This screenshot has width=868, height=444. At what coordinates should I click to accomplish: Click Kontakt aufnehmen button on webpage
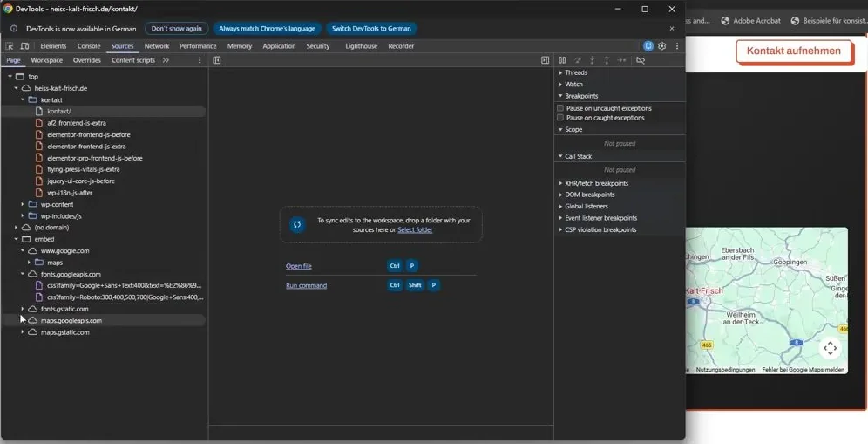[794, 51]
